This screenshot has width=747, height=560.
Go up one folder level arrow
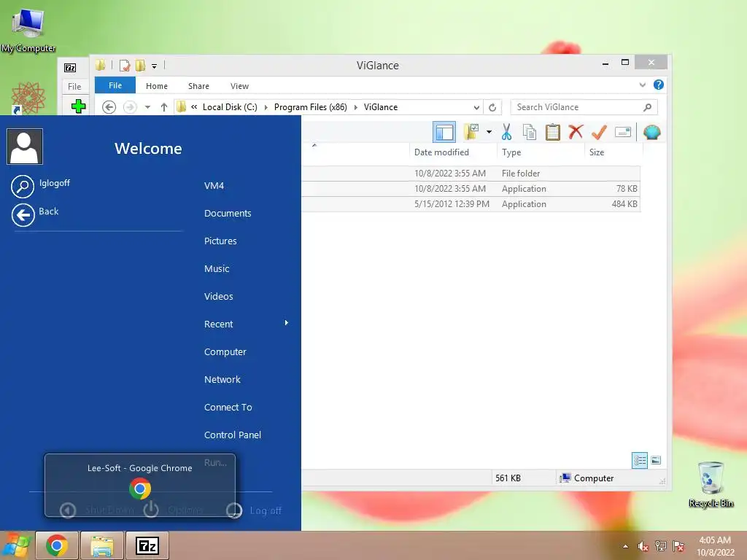[164, 107]
